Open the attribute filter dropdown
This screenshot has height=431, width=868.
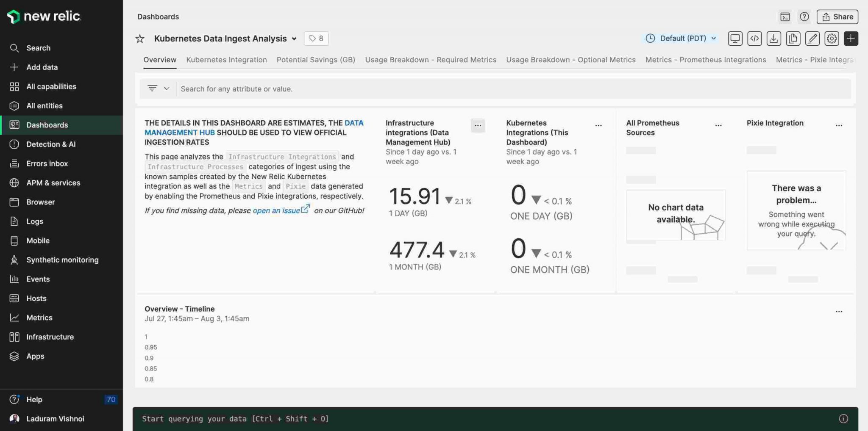click(158, 88)
